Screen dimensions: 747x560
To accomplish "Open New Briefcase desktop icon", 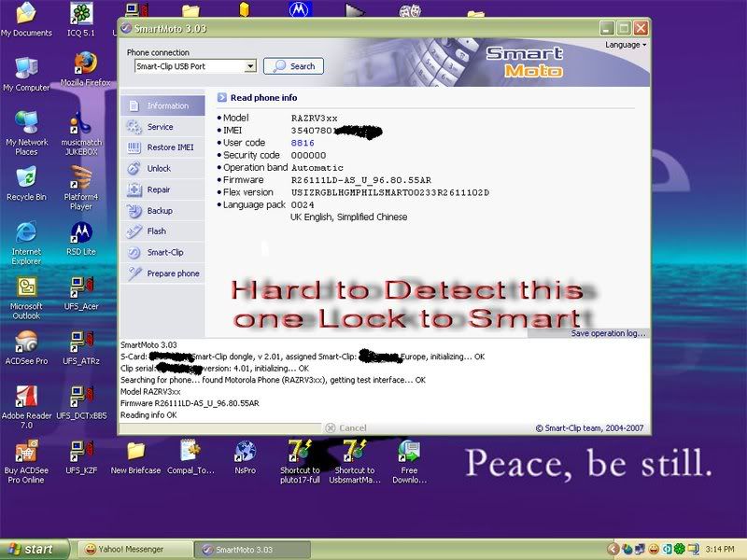I will click(x=135, y=457).
